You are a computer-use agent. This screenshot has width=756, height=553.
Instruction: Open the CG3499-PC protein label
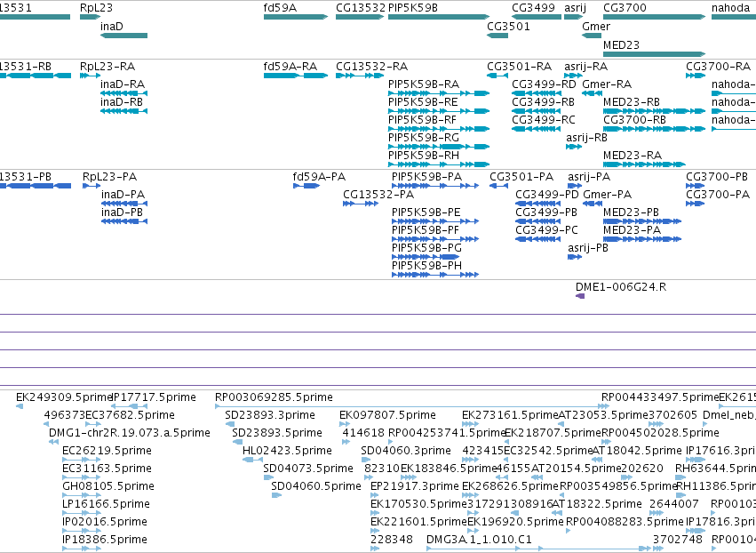pos(546,230)
